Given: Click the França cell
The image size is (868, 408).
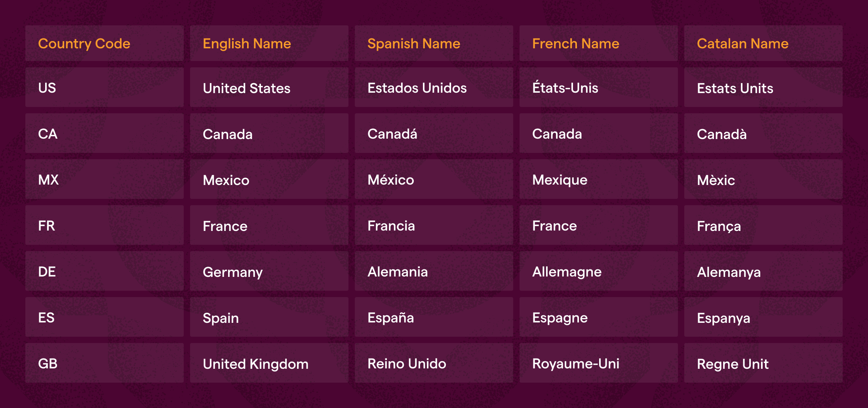Looking at the screenshot, I should coord(763,225).
